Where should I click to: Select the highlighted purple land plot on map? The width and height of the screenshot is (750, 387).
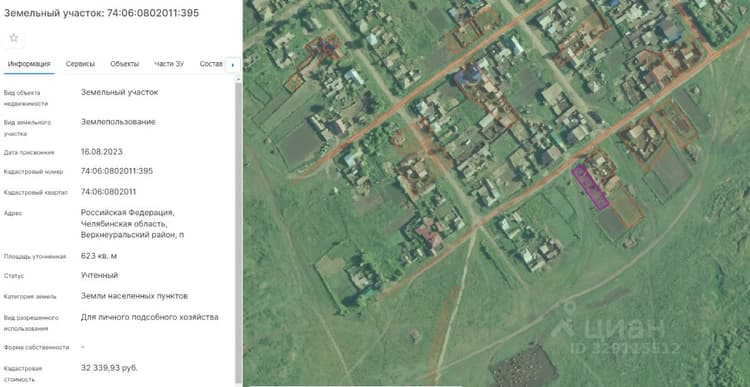590,187
